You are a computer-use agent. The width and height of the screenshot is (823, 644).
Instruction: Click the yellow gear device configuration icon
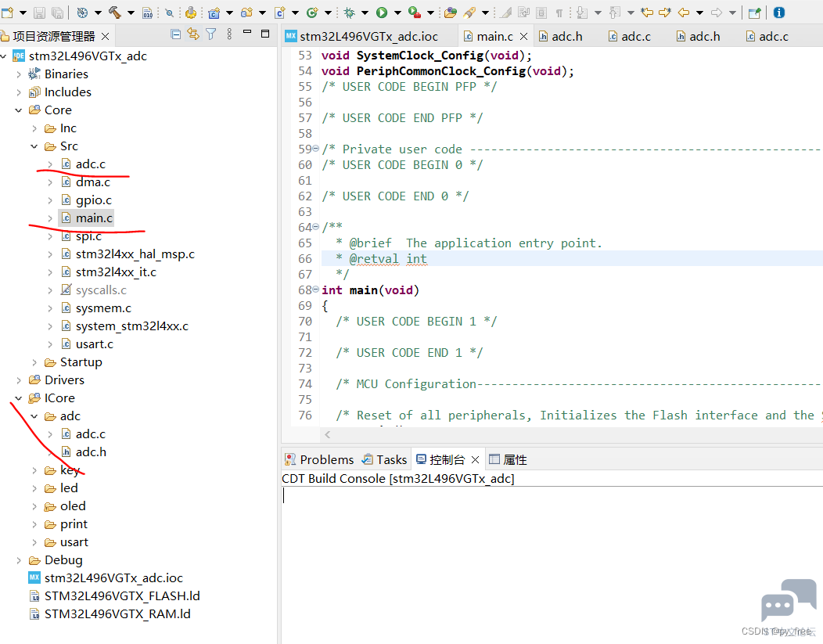pos(191,12)
